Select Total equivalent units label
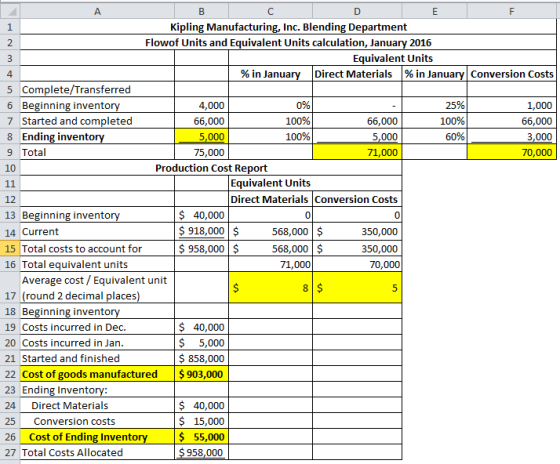560x464 pixels. click(x=97, y=264)
